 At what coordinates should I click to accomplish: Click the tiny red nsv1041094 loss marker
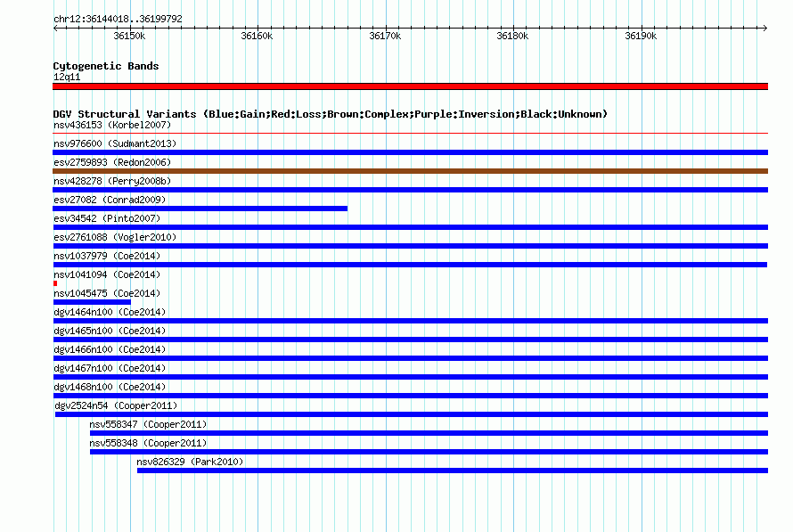[x=55, y=283]
